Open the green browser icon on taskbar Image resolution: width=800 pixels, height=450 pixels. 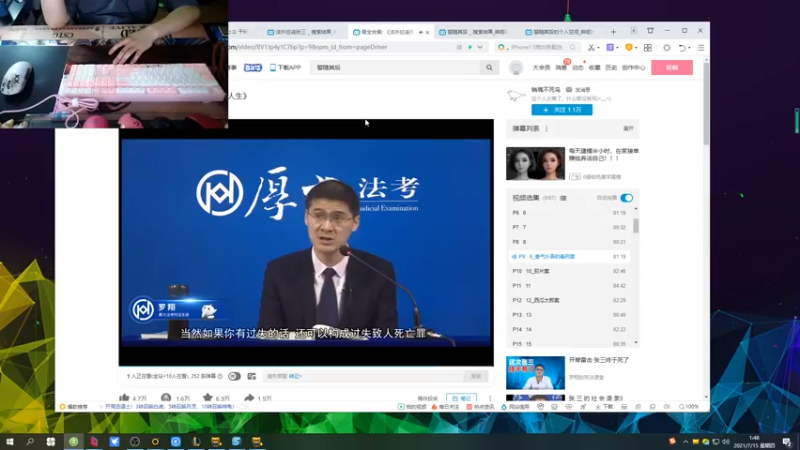(73, 441)
